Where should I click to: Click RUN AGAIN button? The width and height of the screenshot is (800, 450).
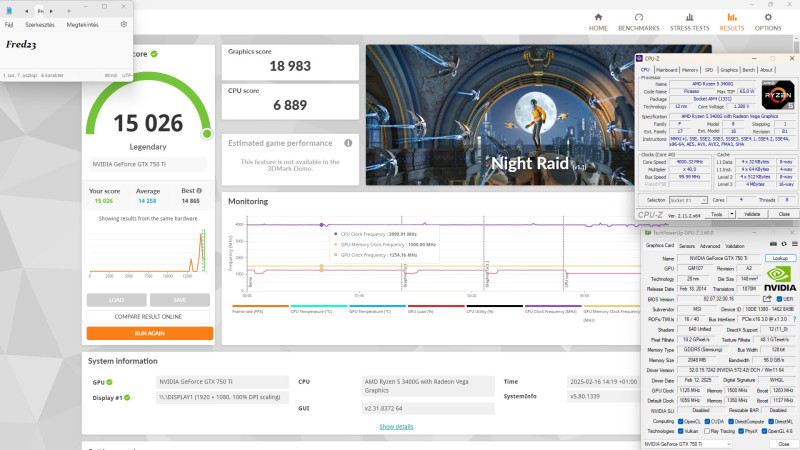[x=149, y=333]
